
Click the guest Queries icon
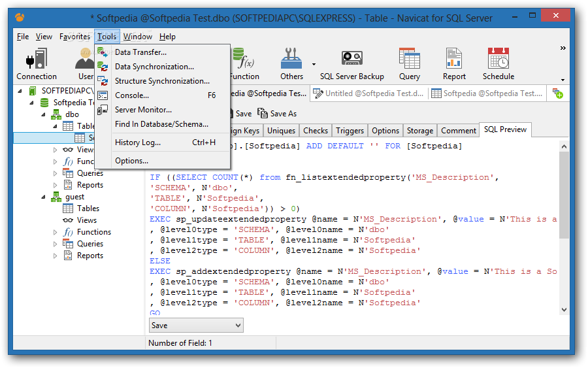point(68,243)
